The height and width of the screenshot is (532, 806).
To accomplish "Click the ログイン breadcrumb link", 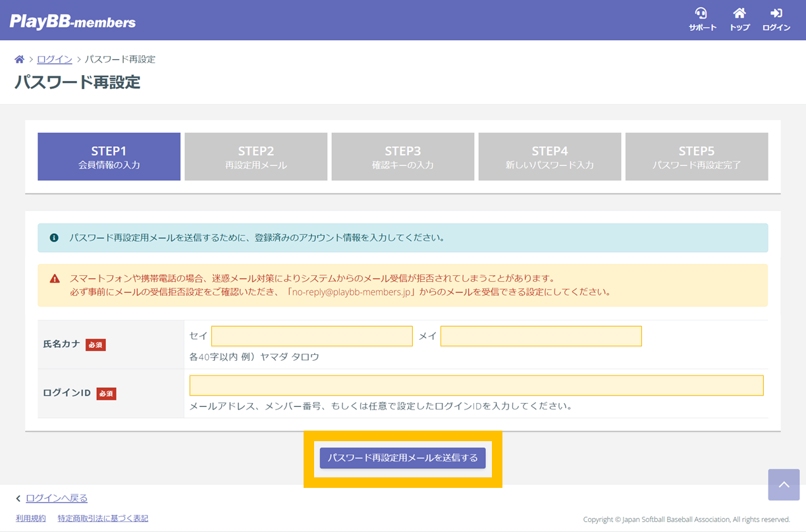I will pos(54,59).
